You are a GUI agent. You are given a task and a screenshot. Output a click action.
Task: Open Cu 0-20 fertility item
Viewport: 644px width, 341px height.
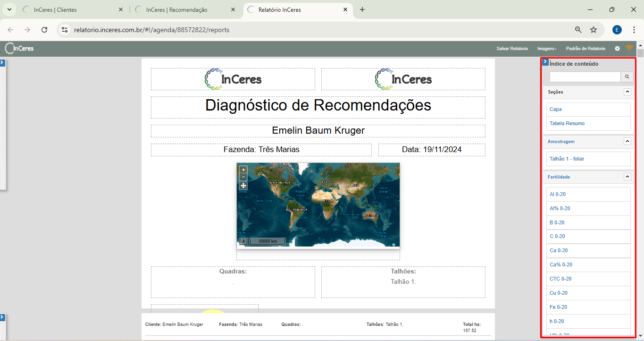[x=588, y=293]
